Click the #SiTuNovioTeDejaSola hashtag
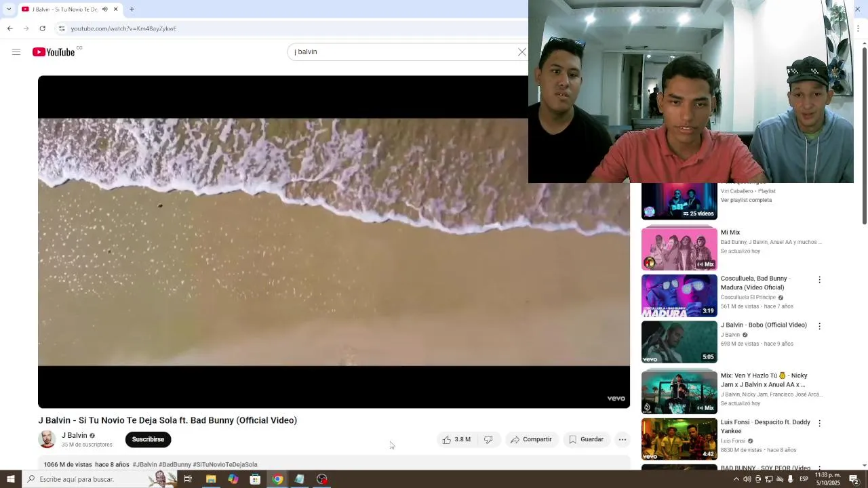Screen dimensions: 868x488 tap(225, 465)
